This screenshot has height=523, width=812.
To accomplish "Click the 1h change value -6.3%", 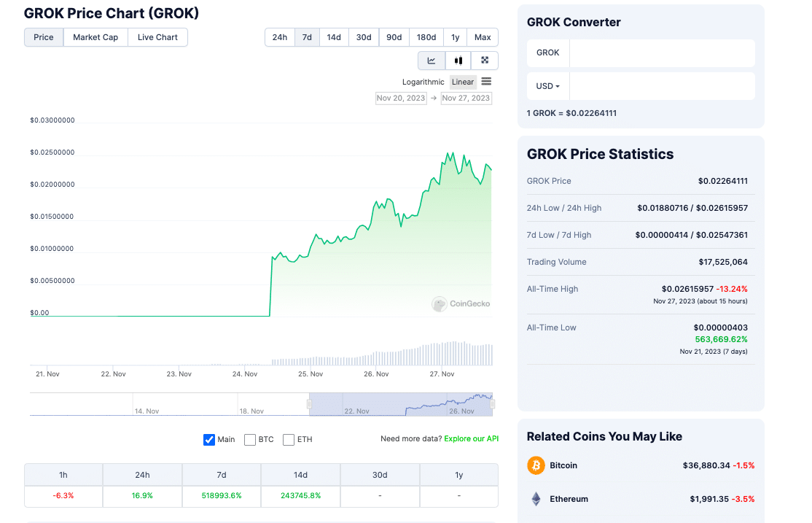I will [x=63, y=496].
